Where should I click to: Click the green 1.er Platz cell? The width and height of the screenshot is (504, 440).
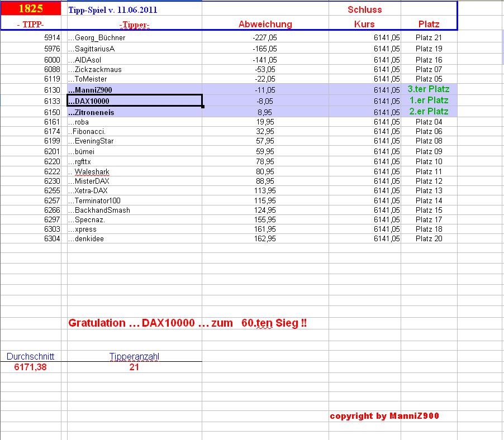click(429, 100)
